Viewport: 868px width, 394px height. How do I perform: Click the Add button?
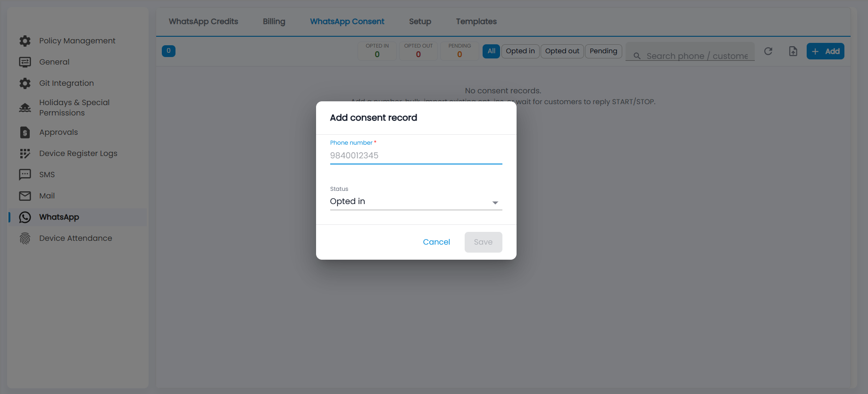825,51
